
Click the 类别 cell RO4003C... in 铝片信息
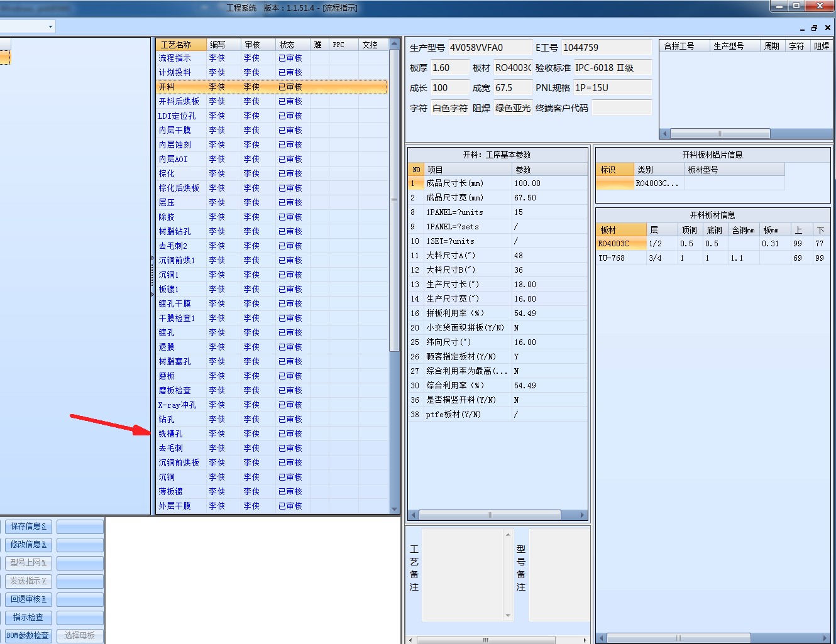658,183
